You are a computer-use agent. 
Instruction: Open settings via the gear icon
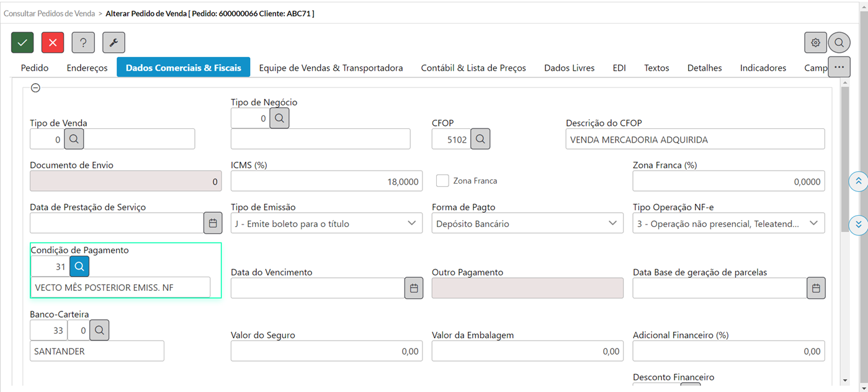815,43
